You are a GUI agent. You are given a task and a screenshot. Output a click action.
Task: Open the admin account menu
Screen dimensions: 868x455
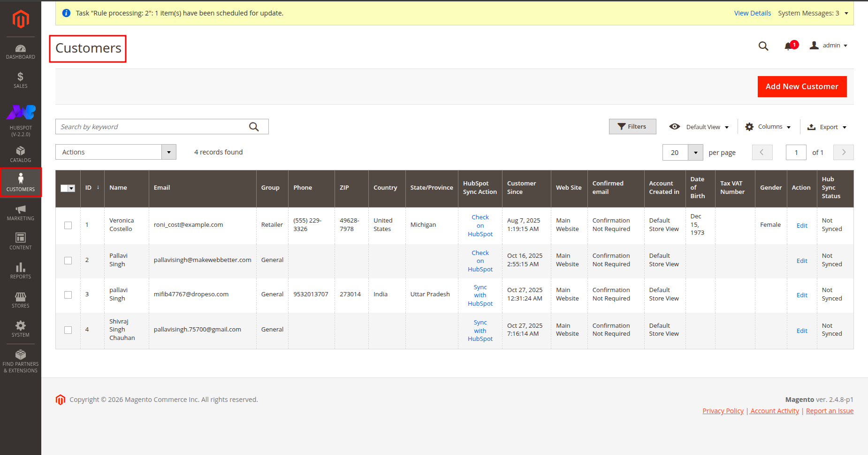829,46
